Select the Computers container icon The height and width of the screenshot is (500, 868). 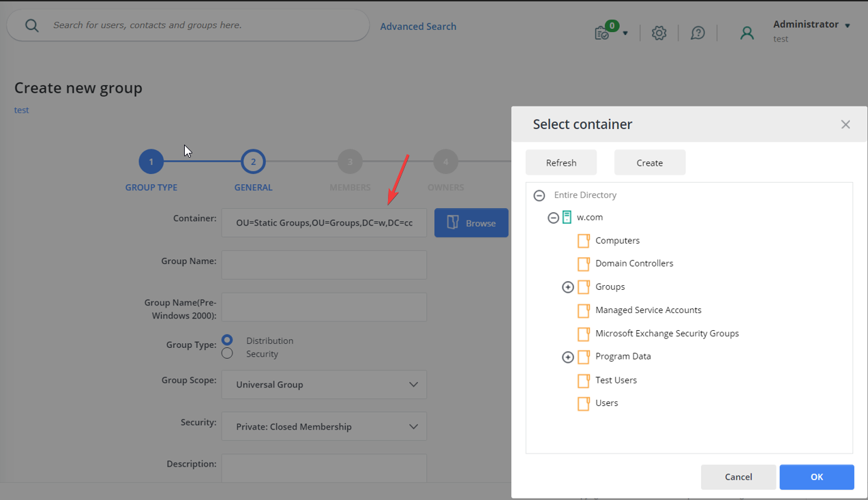(x=584, y=240)
